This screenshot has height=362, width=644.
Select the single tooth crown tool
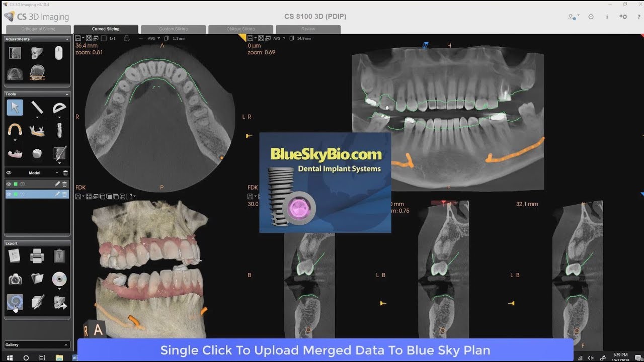coord(37,153)
